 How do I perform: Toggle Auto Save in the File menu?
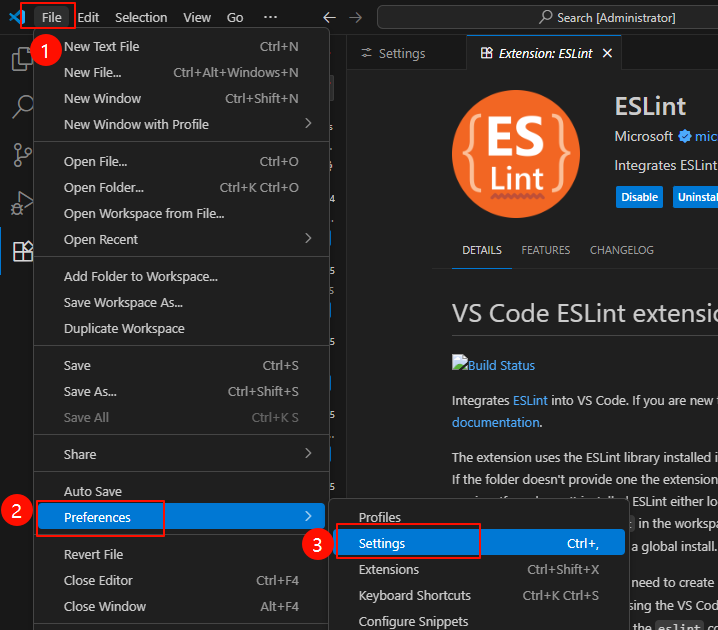tap(181, 492)
